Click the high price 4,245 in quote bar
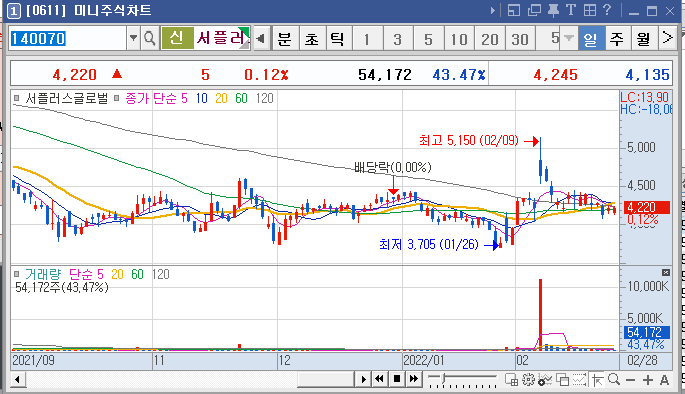 555,75
